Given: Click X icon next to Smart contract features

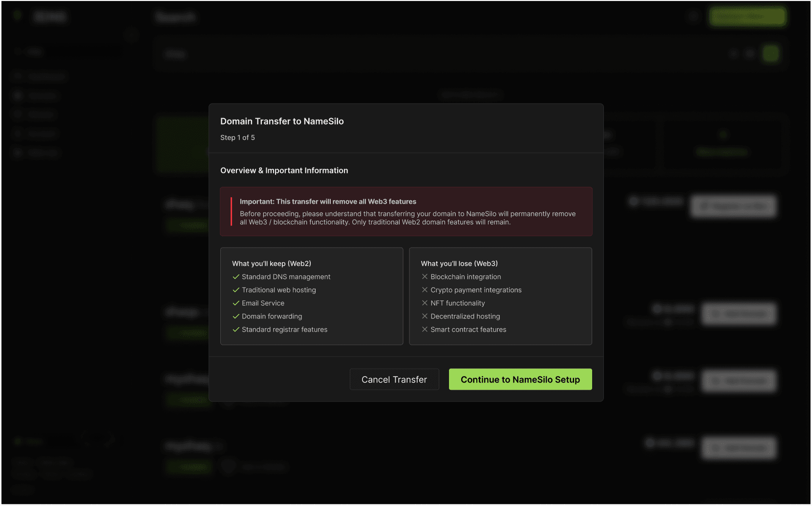Looking at the screenshot, I should point(425,330).
